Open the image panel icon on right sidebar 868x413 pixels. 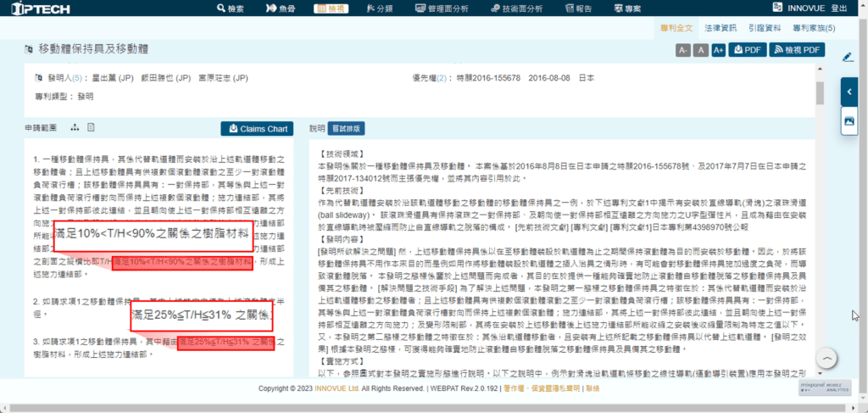point(848,121)
